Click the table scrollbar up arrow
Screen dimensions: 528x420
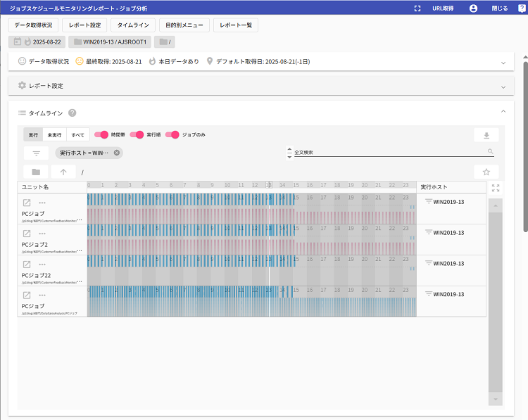496,205
